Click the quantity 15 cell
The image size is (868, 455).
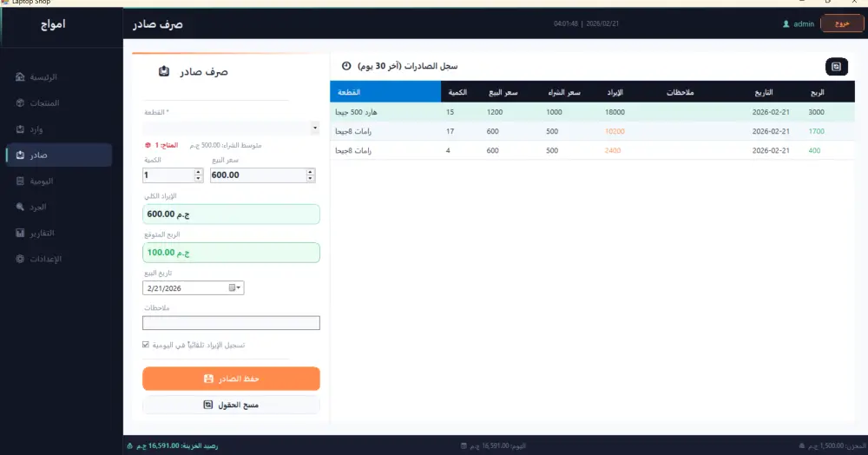450,112
